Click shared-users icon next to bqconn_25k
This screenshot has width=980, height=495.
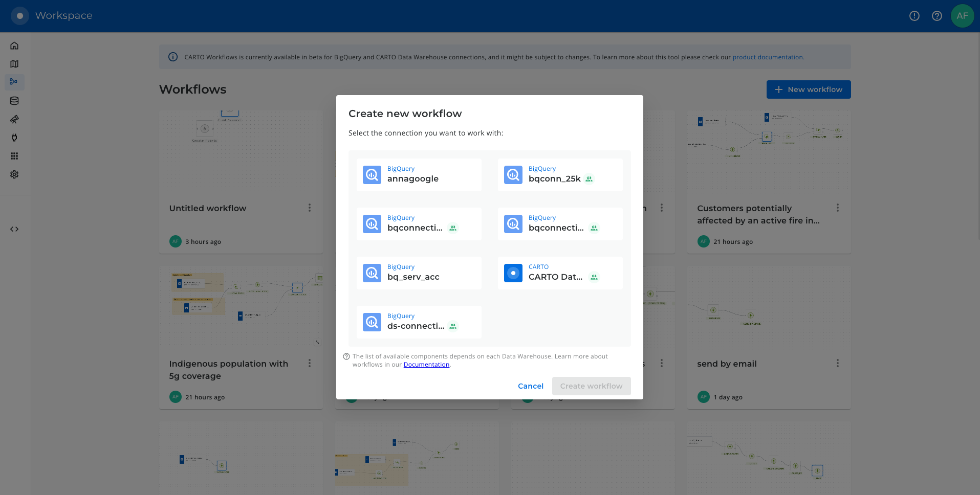(589, 179)
